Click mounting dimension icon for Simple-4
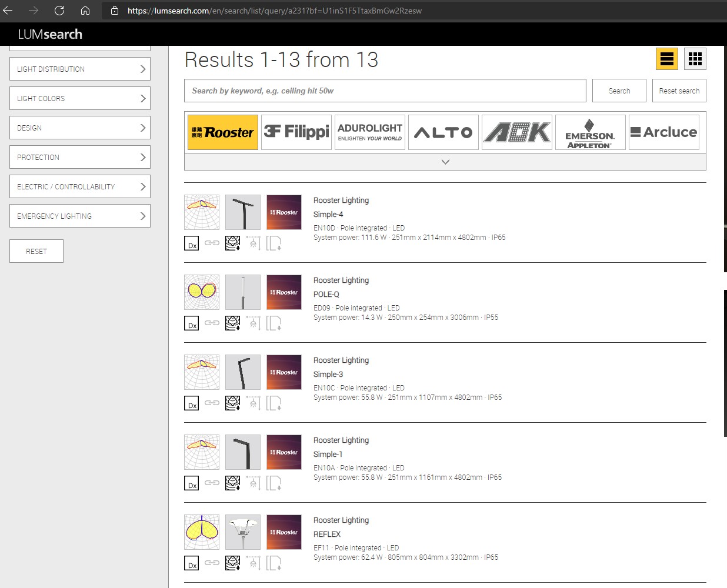The width and height of the screenshot is (727, 588). [254, 243]
